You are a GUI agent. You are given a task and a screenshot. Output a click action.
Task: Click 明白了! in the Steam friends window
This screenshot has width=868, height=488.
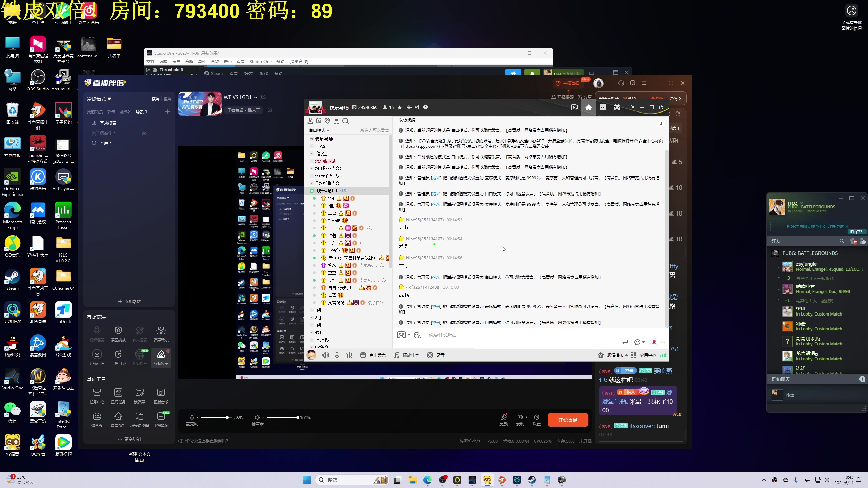[x=856, y=232]
